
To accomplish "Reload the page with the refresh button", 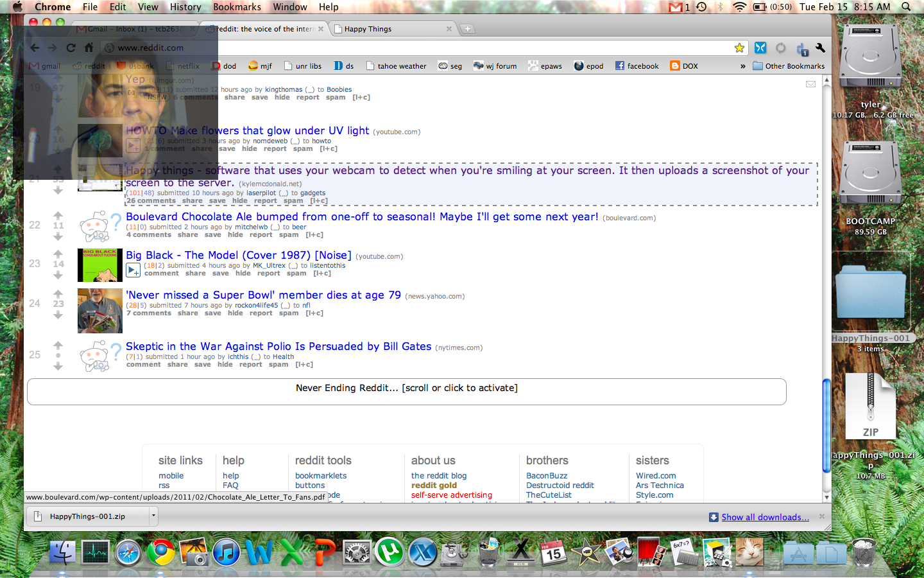I will (71, 48).
